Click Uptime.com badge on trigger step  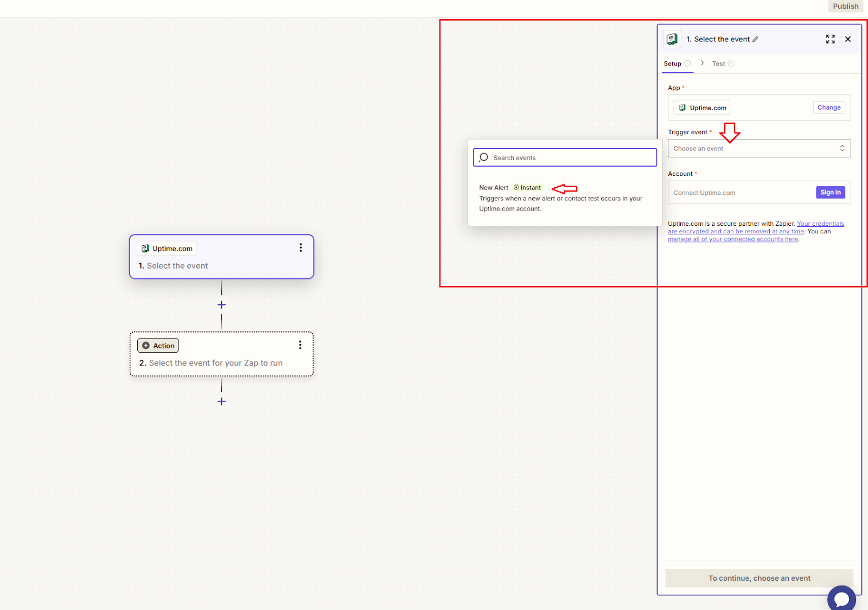(x=167, y=249)
